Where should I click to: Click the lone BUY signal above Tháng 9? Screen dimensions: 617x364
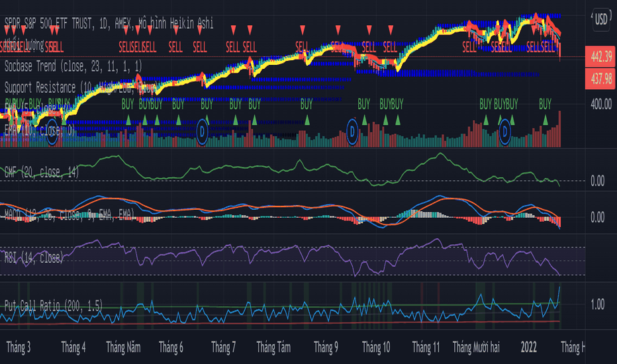[x=307, y=104]
